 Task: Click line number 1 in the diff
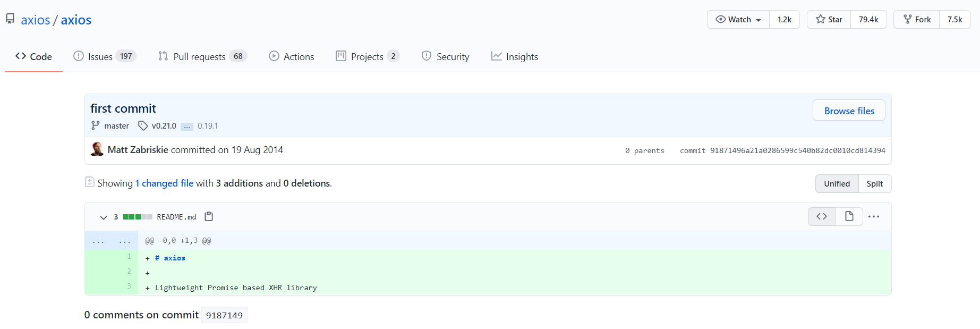pos(129,257)
